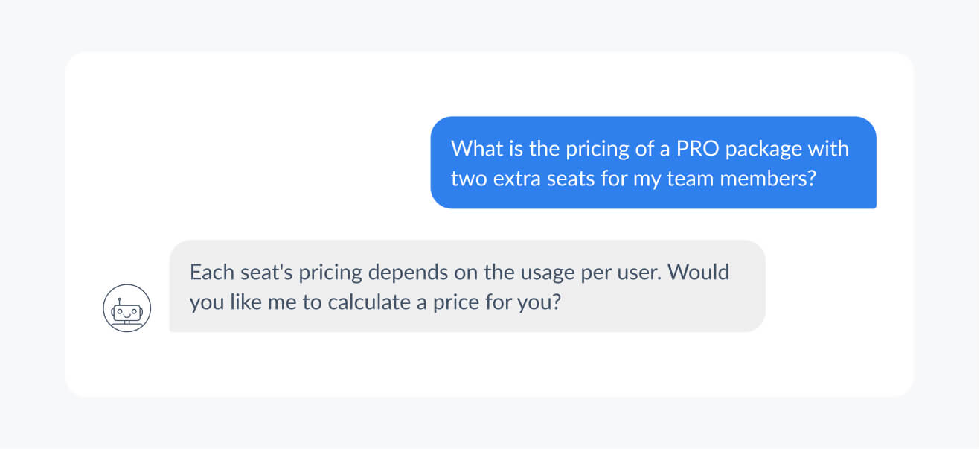Click the word 'package' in the blue message
The height and width of the screenshot is (449, 980).
coord(766,150)
